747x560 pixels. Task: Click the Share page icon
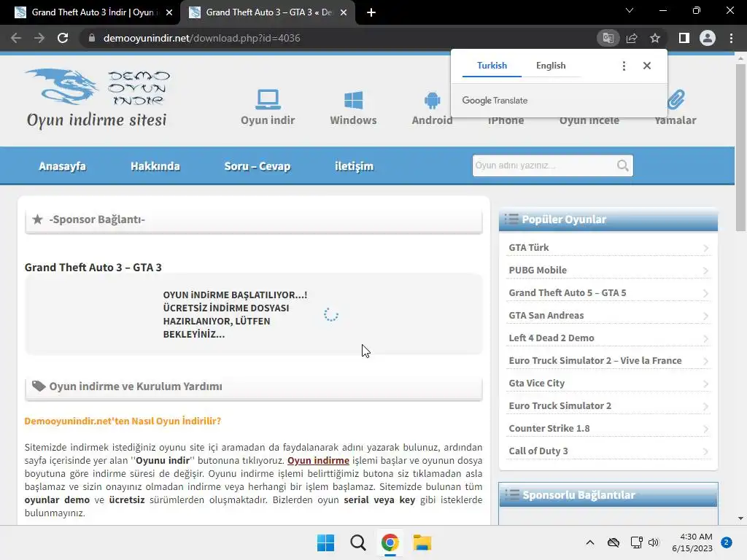pos(632,38)
